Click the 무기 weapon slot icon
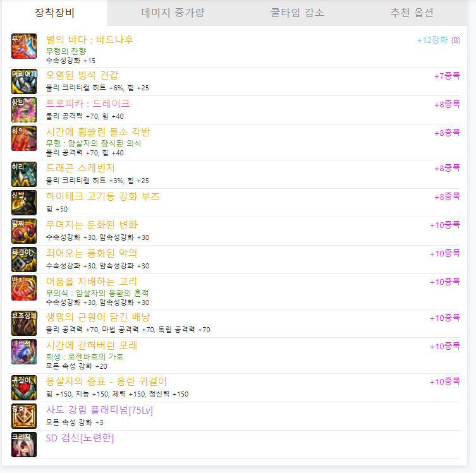Image resolution: width=476 pixels, height=473 pixels. tap(24, 46)
